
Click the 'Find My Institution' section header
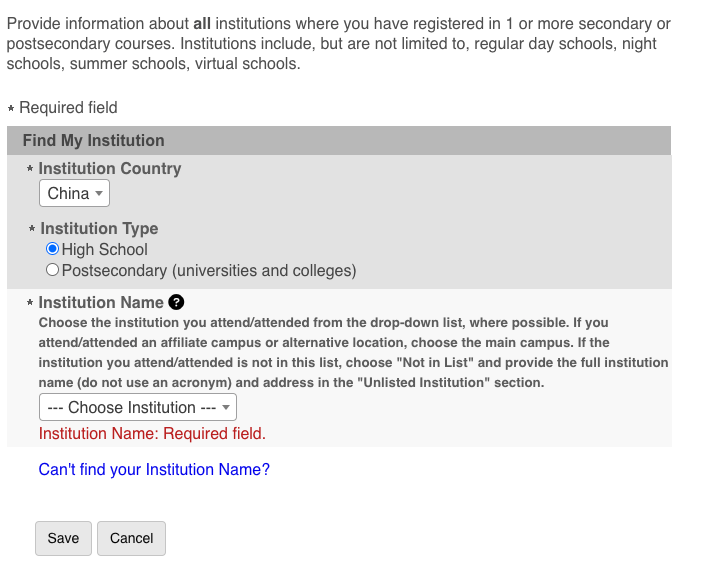click(94, 140)
